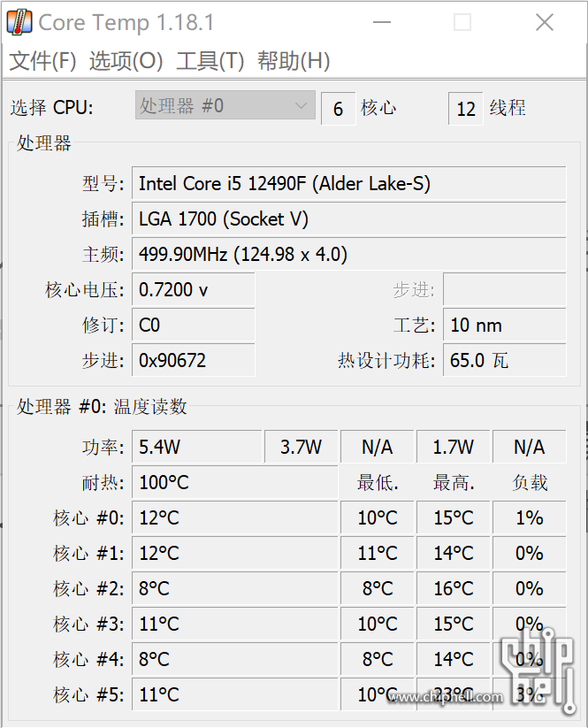588x728 pixels.
Task: Click core #0 current temperature 12°C
Action: (235, 517)
